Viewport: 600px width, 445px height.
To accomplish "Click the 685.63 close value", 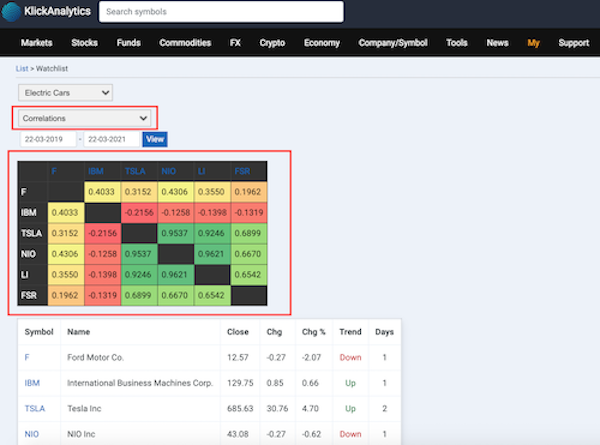I will (x=240, y=409).
